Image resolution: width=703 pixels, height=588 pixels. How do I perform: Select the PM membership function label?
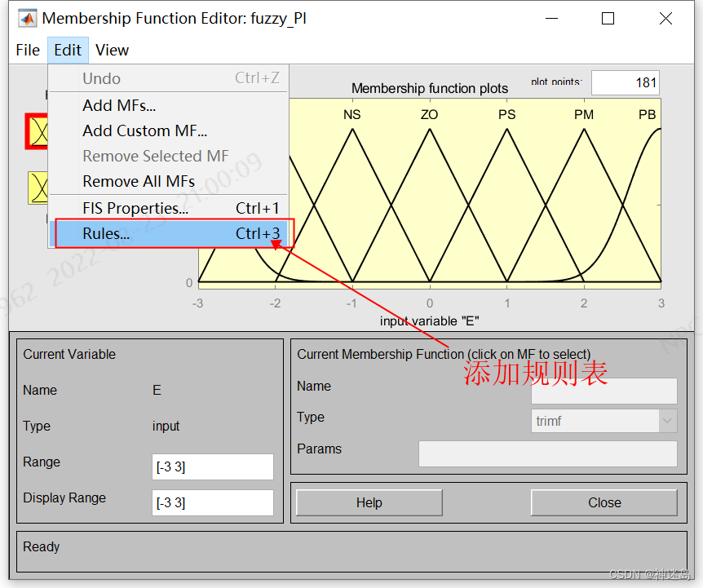pos(584,115)
